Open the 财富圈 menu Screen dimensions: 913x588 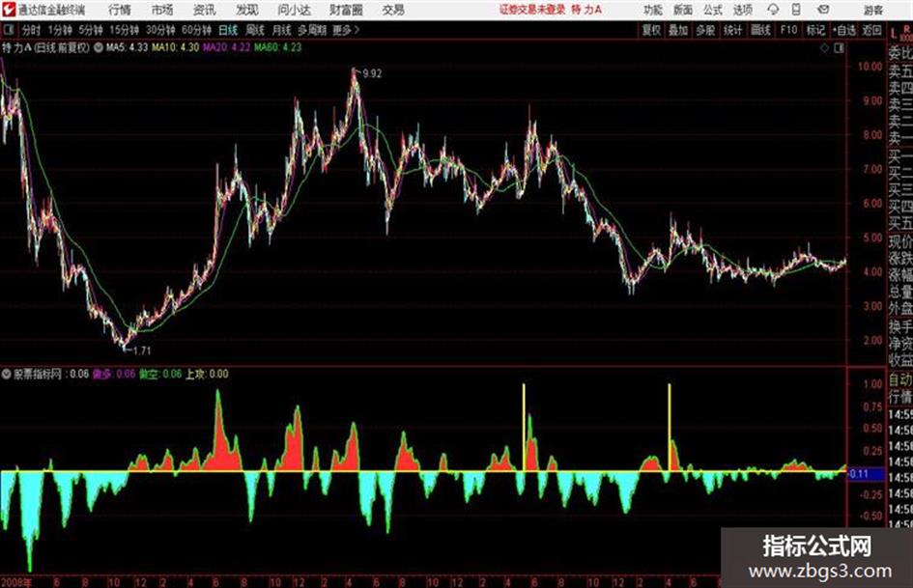point(346,10)
